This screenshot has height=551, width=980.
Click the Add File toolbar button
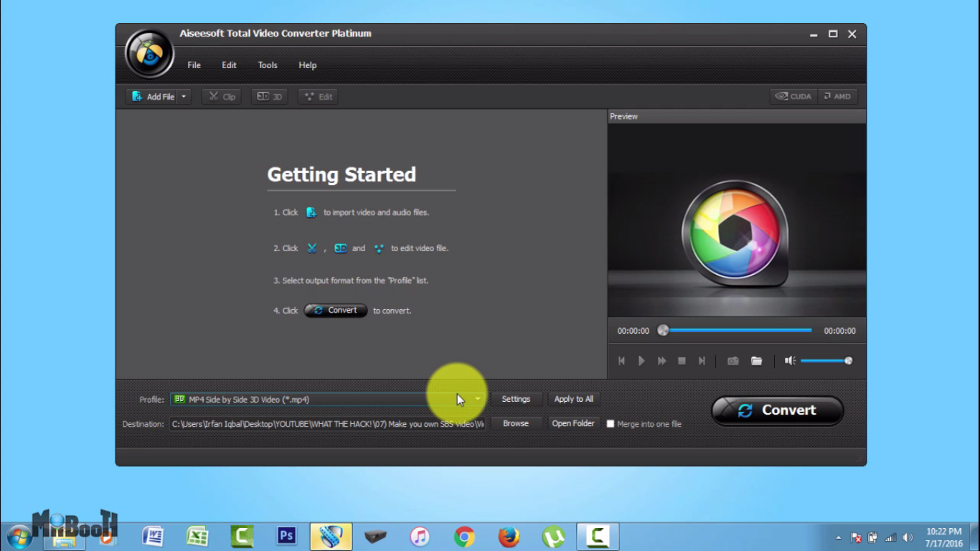(152, 97)
